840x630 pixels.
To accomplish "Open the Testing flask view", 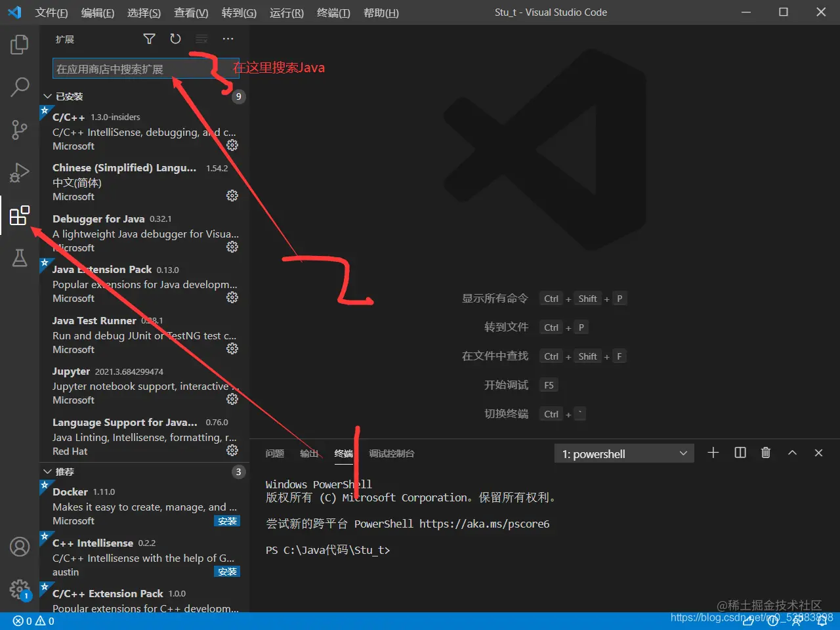I will (20, 258).
